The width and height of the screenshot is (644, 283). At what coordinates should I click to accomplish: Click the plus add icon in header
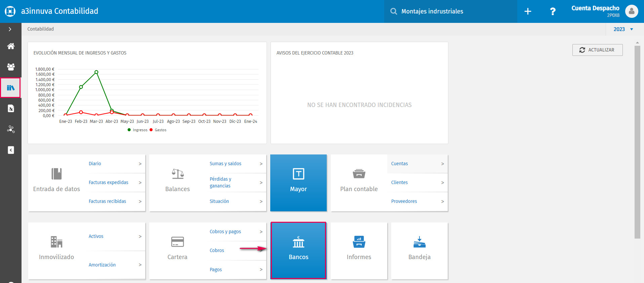[528, 11]
